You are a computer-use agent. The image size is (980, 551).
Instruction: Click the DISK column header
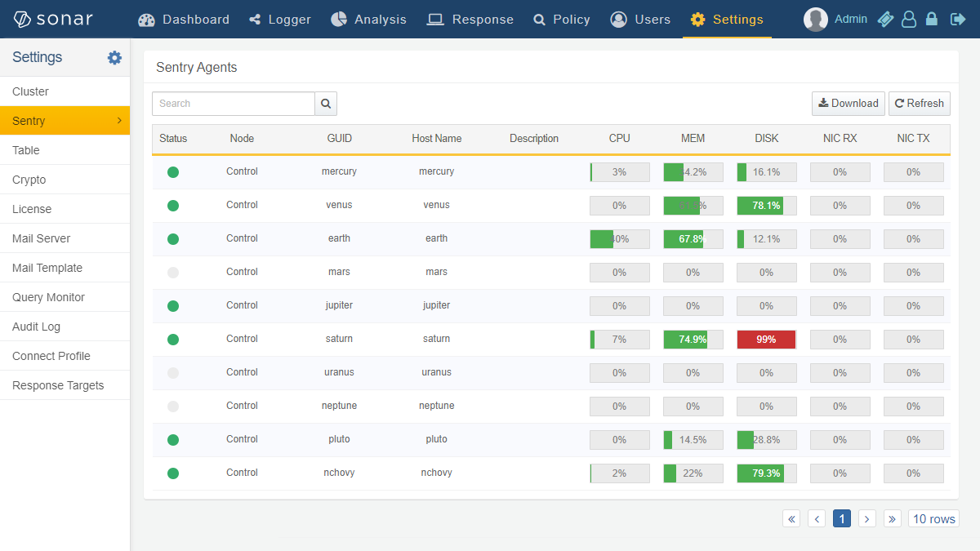click(767, 139)
